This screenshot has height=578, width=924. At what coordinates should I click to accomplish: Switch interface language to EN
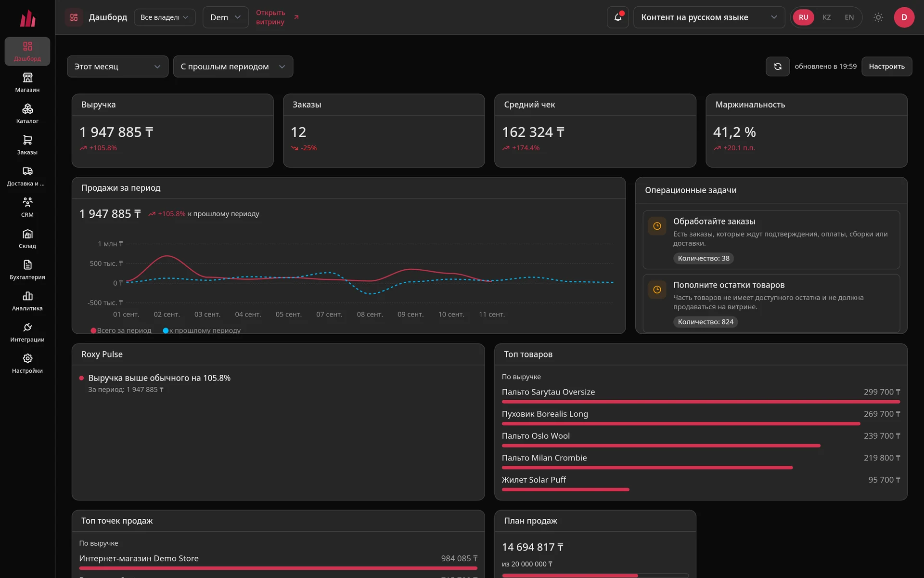pyautogui.click(x=849, y=17)
